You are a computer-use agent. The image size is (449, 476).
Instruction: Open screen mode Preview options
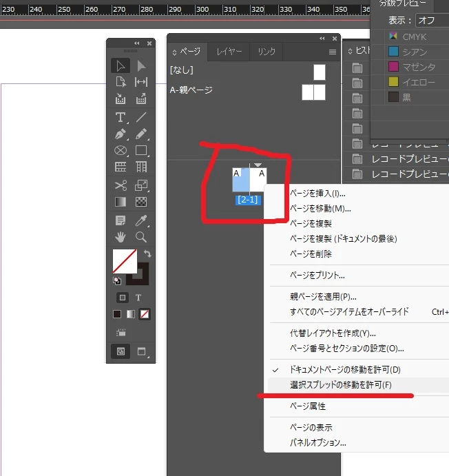tap(142, 351)
